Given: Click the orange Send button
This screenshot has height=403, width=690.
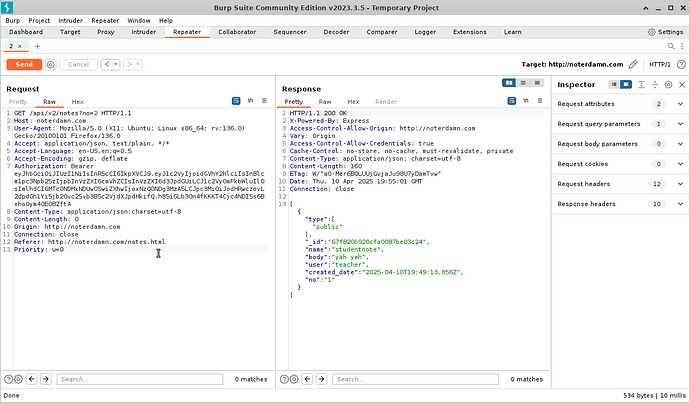Looking at the screenshot, I should [x=24, y=65].
